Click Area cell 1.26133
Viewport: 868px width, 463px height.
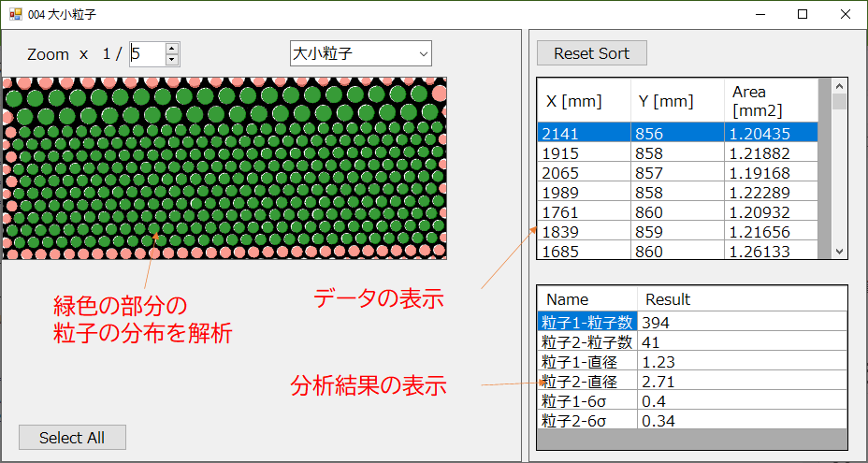click(x=771, y=251)
